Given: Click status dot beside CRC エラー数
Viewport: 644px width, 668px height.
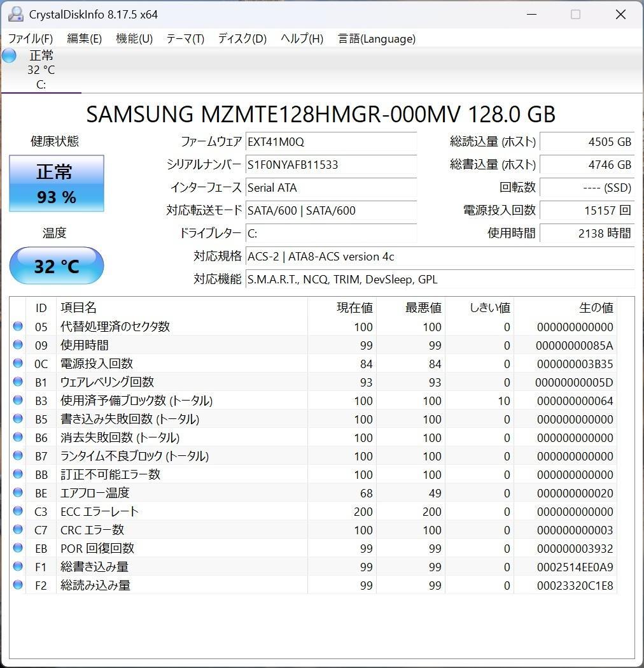Looking at the screenshot, I should coord(17,530).
